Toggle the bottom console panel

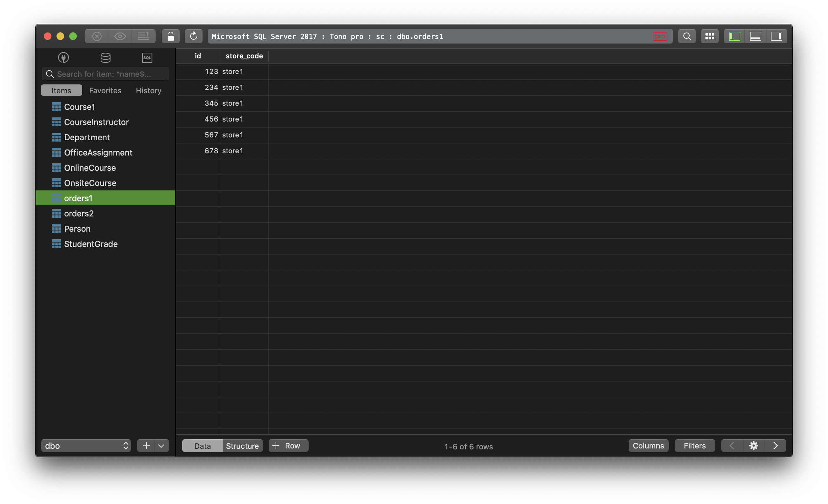point(755,36)
